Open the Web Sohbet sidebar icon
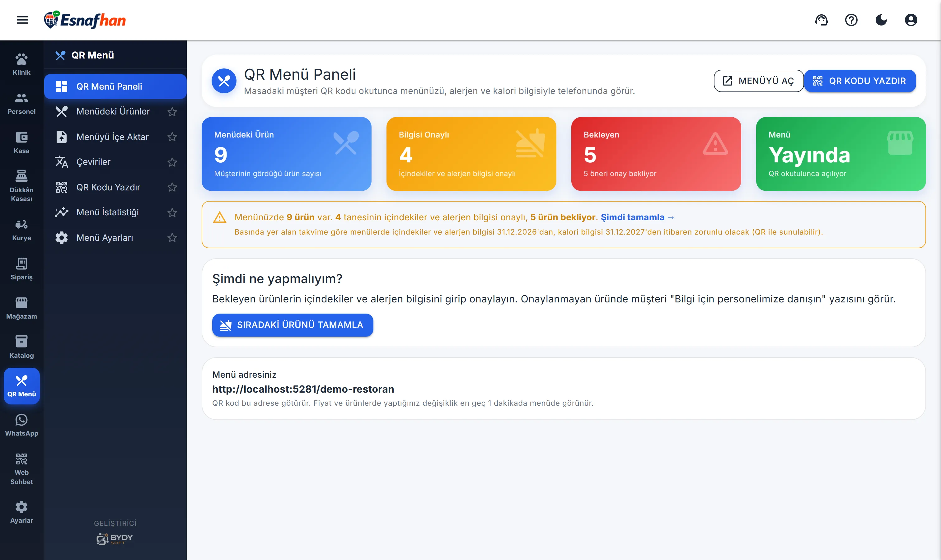The width and height of the screenshot is (941, 560). [21, 469]
